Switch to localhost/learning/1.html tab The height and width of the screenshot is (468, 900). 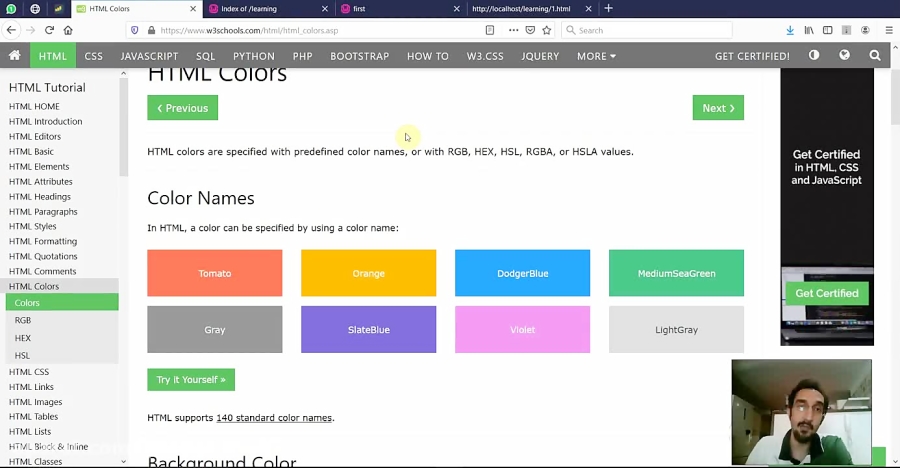click(532, 9)
